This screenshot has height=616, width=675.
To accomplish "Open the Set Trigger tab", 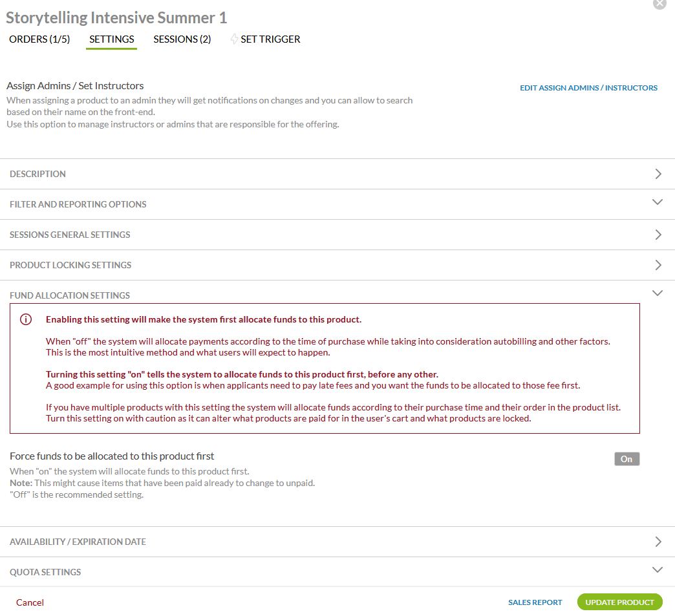I will click(270, 39).
